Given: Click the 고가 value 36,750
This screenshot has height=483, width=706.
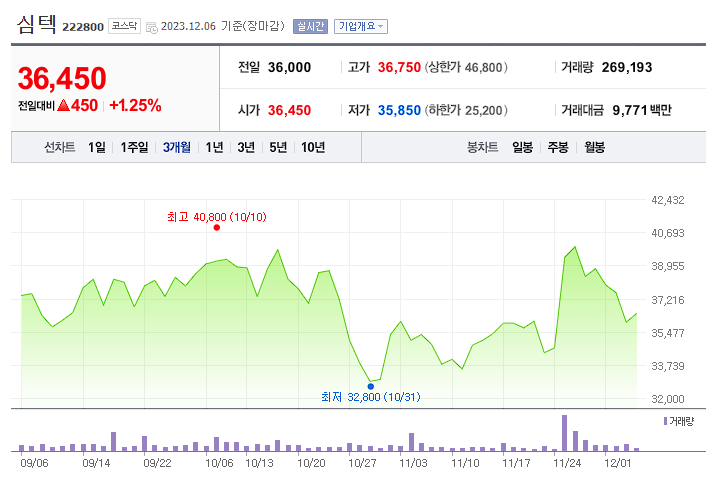Looking at the screenshot, I should point(399,68).
